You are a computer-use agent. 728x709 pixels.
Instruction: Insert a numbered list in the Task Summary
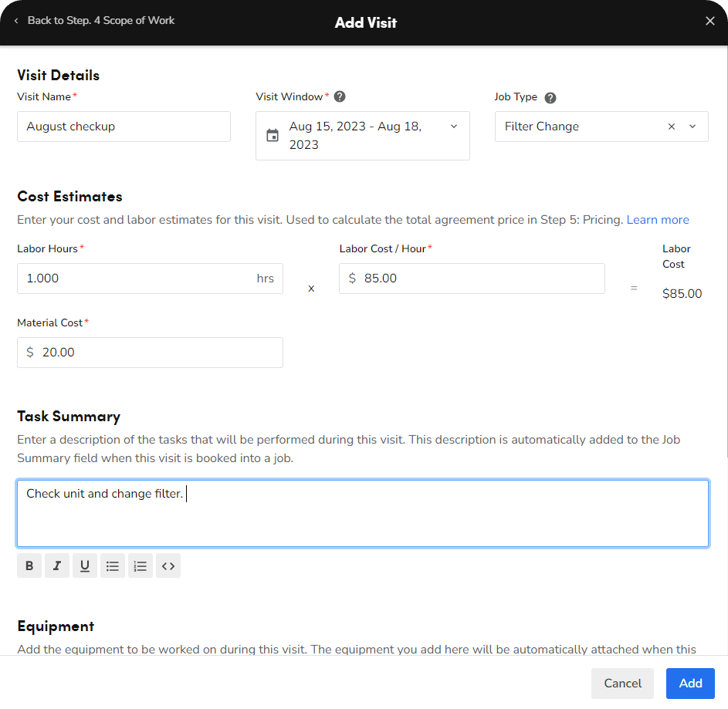[140, 566]
